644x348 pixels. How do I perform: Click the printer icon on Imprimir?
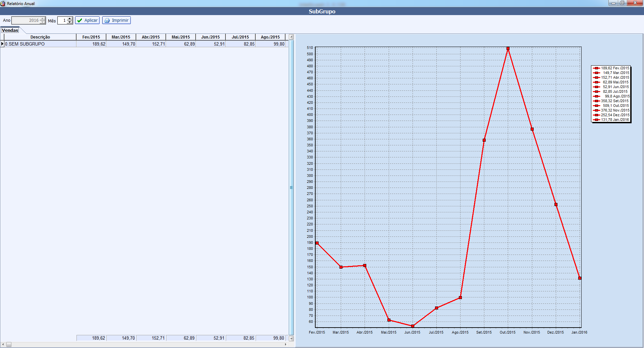(107, 20)
